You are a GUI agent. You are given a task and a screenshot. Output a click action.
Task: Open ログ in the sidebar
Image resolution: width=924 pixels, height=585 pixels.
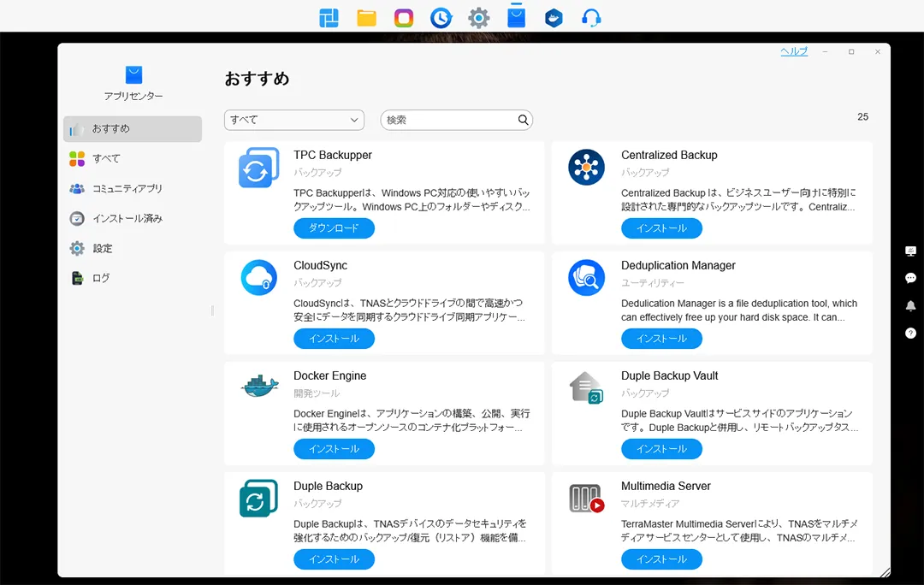pos(101,278)
